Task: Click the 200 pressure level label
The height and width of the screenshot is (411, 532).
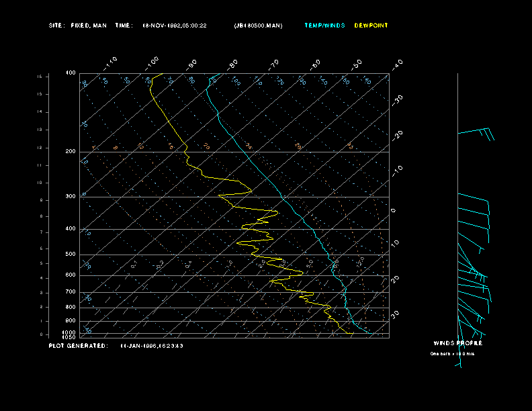Action: click(x=71, y=152)
